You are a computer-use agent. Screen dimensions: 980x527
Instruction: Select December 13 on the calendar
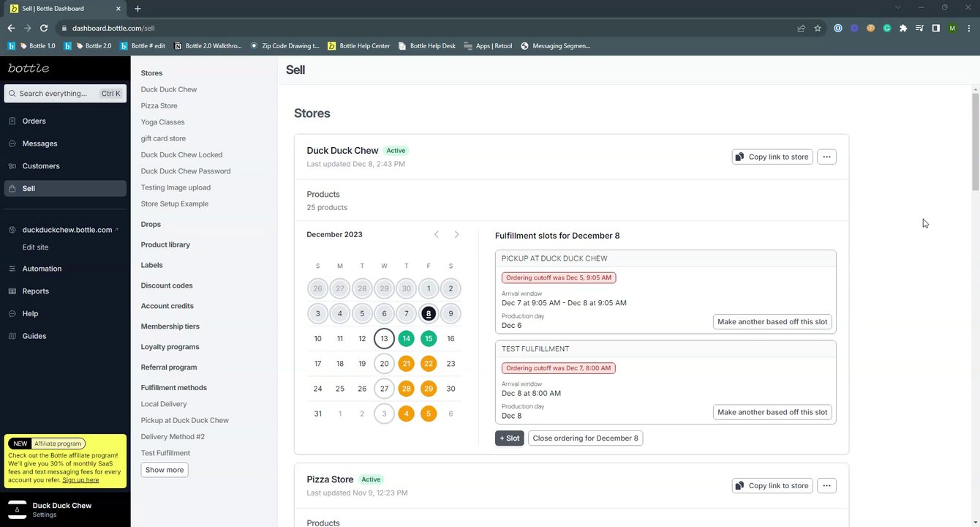coord(384,338)
